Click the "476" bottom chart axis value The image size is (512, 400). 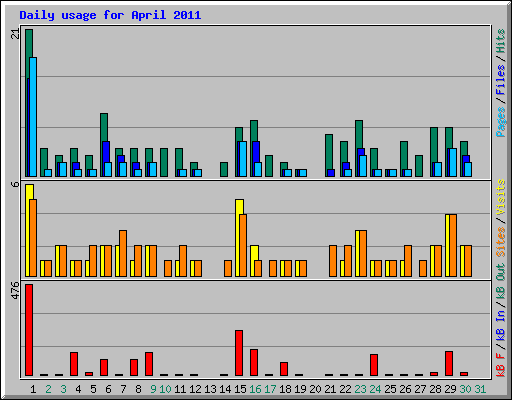pyautogui.click(x=16, y=290)
